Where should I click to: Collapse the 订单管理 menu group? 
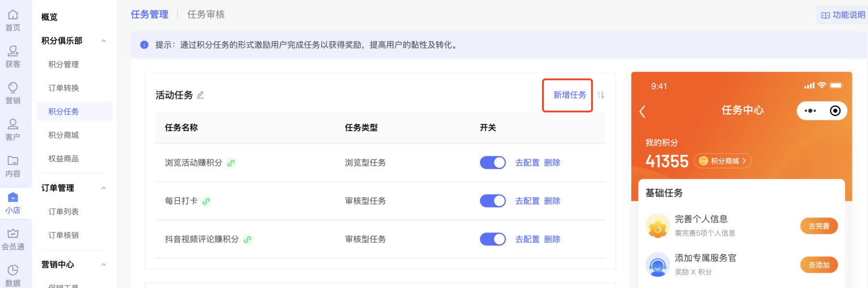click(x=104, y=188)
